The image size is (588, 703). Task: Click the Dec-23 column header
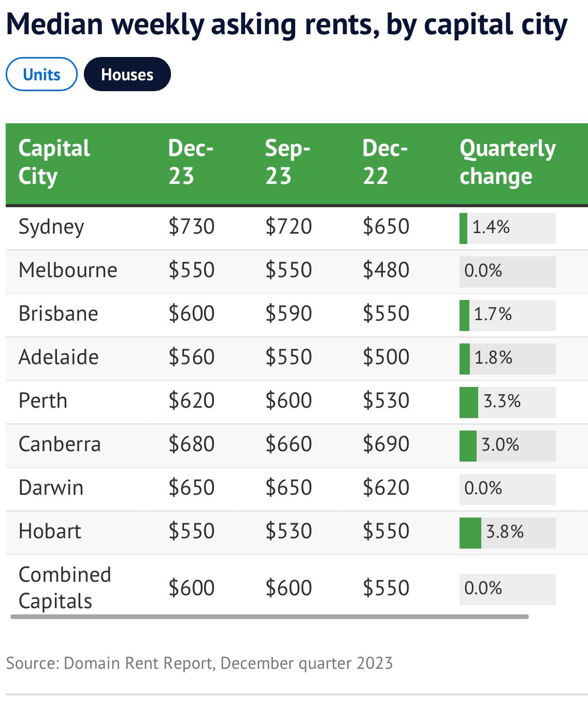(x=190, y=162)
